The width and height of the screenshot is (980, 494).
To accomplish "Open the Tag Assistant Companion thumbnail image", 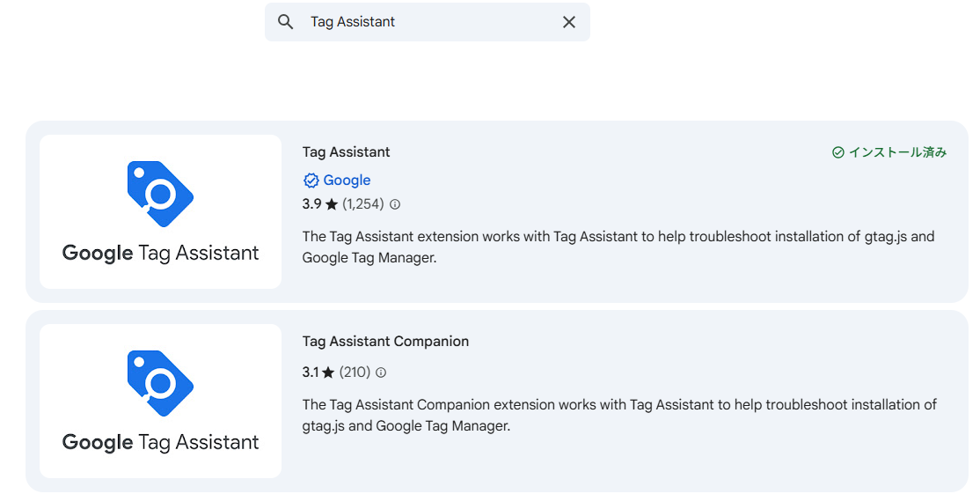I will pyautogui.click(x=161, y=401).
